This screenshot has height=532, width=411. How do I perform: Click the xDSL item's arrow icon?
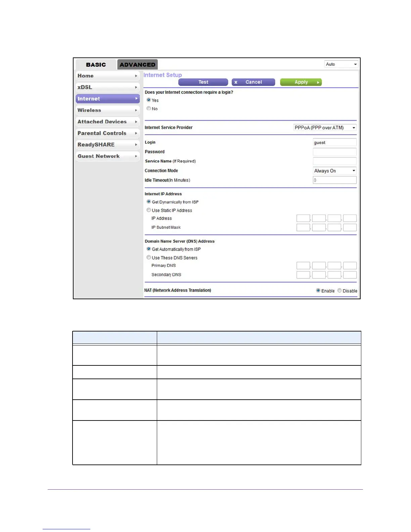click(x=136, y=87)
